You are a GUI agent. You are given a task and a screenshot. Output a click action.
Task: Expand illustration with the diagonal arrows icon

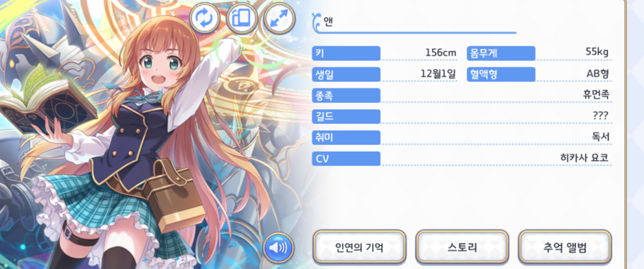click(x=279, y=18)
